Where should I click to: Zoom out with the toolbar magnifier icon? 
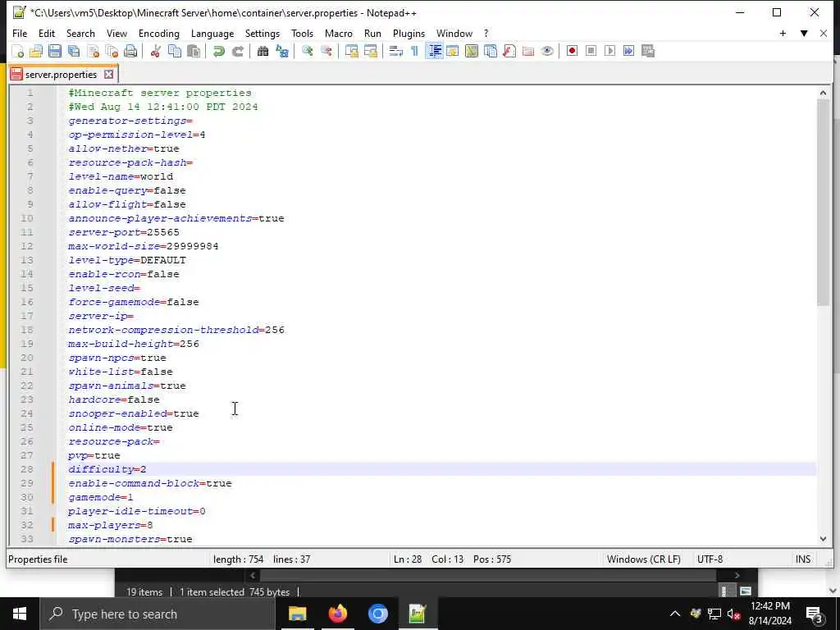point(326,51)
